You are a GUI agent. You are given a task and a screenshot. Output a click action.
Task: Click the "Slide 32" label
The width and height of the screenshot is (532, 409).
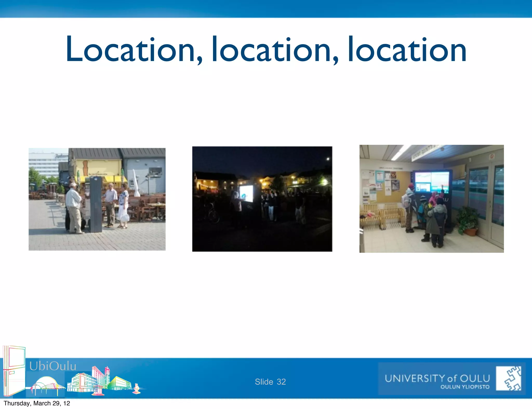(270, 382)
